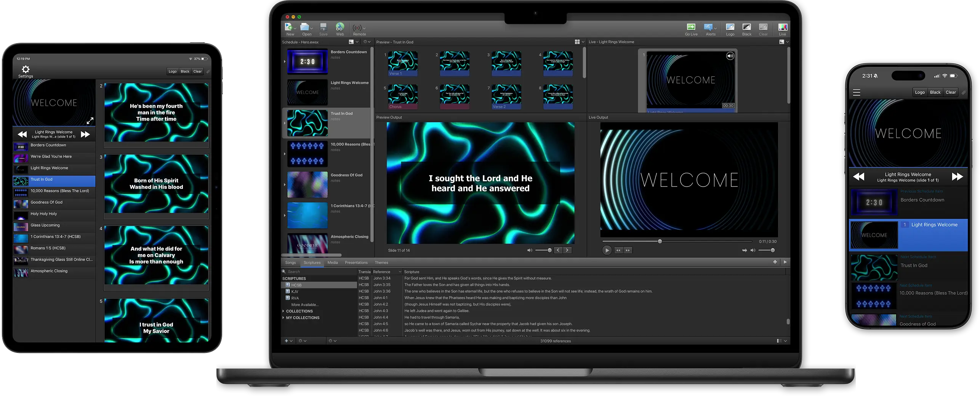Screen dimensions: 980x396
Task: Switch to the Themes tab
Action: (x=381, y=262)
